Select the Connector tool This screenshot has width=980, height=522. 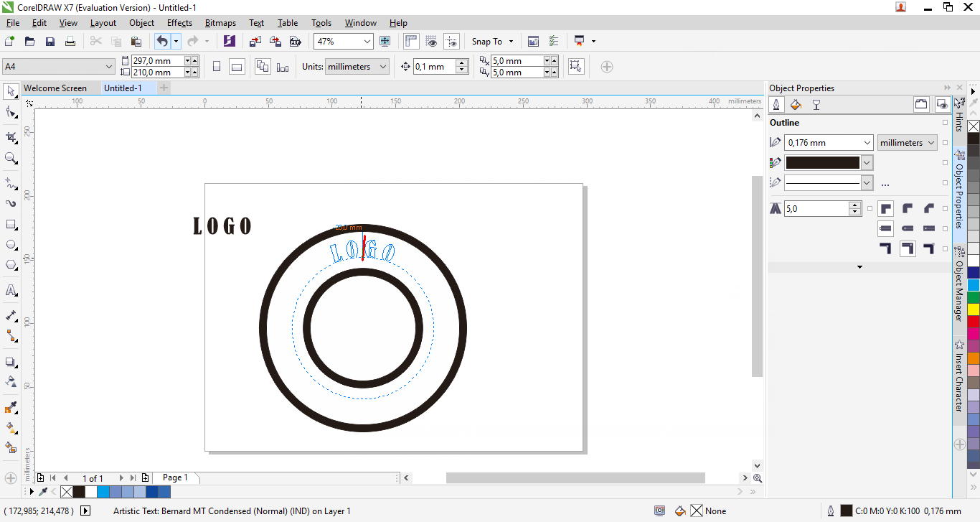[x=11, y=335]
